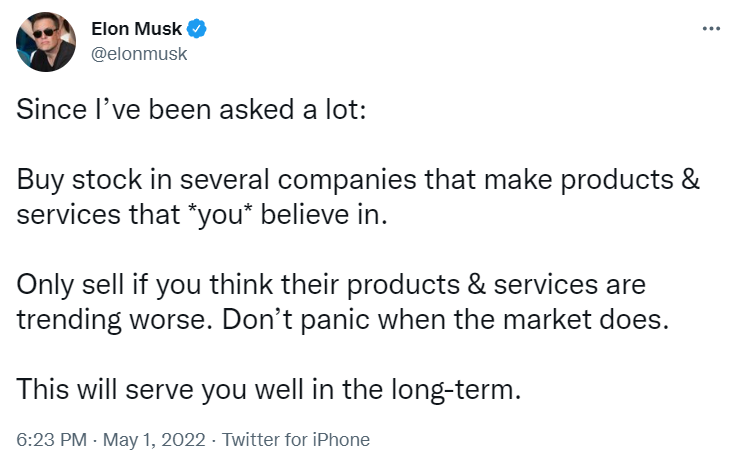Open the three-dot more options menu
Viewport: 737px width, 461px height.
point(711,29)
